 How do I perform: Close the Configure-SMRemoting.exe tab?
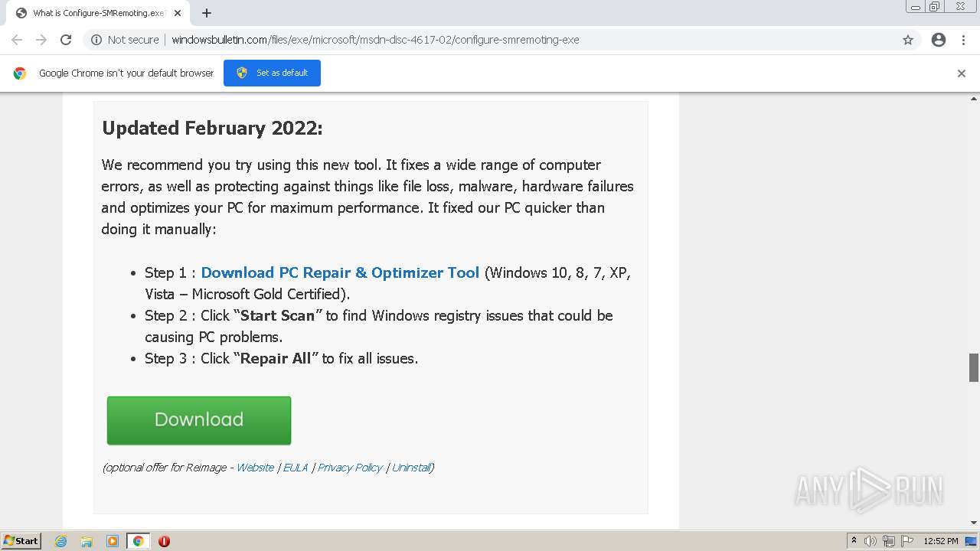click(178, 13)
